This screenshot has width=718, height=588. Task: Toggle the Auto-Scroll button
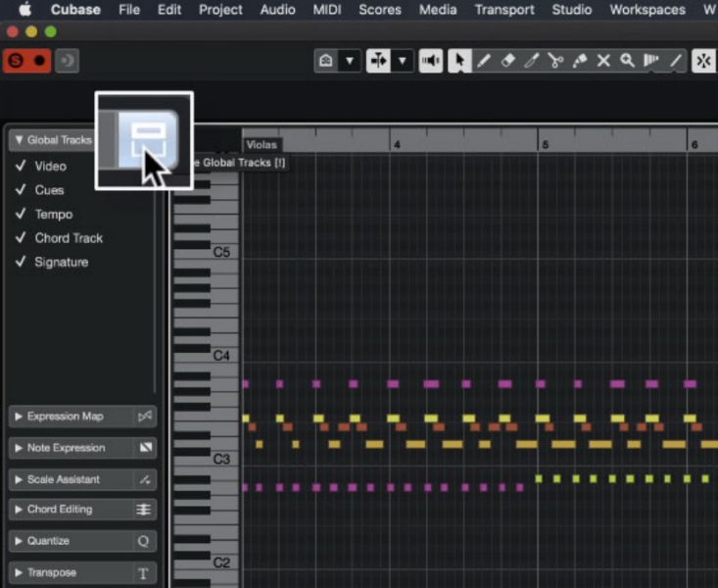click(378, 61)
